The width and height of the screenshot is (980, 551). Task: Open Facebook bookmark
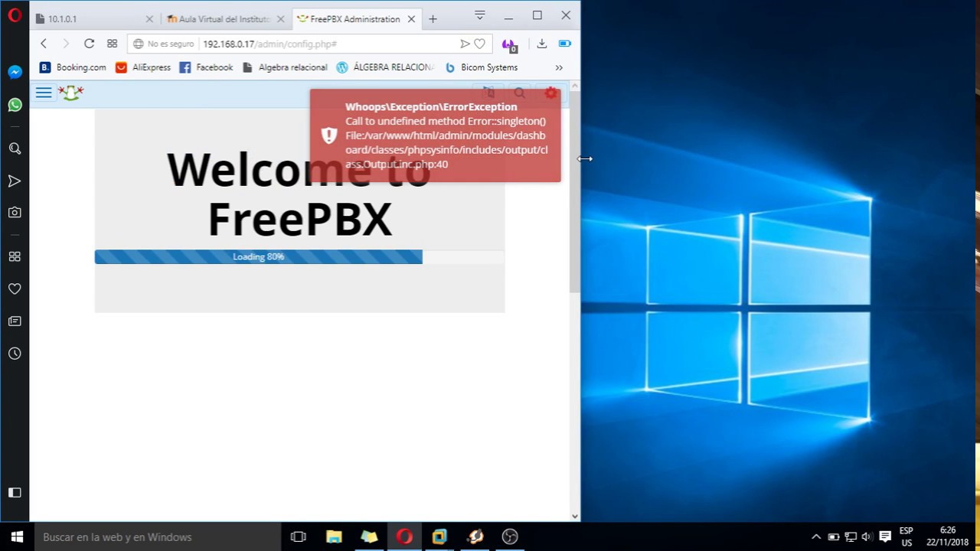coord(206,67)
